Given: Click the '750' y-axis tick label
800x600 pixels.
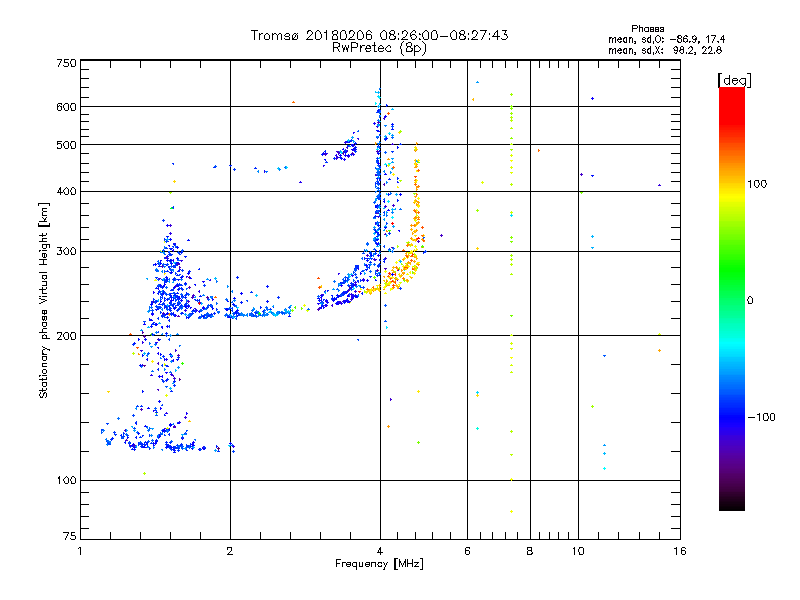Looking at the screenshot, I should click(67, 63).
